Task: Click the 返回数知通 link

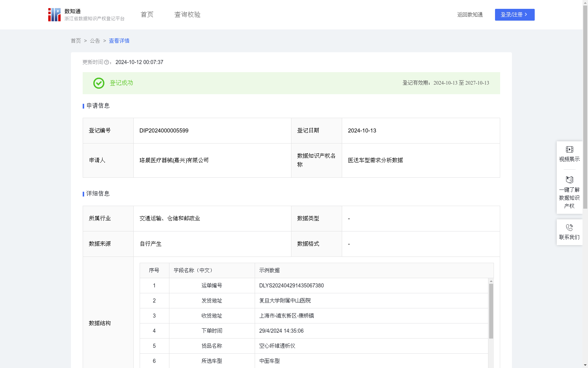Action: coord(470,15)
